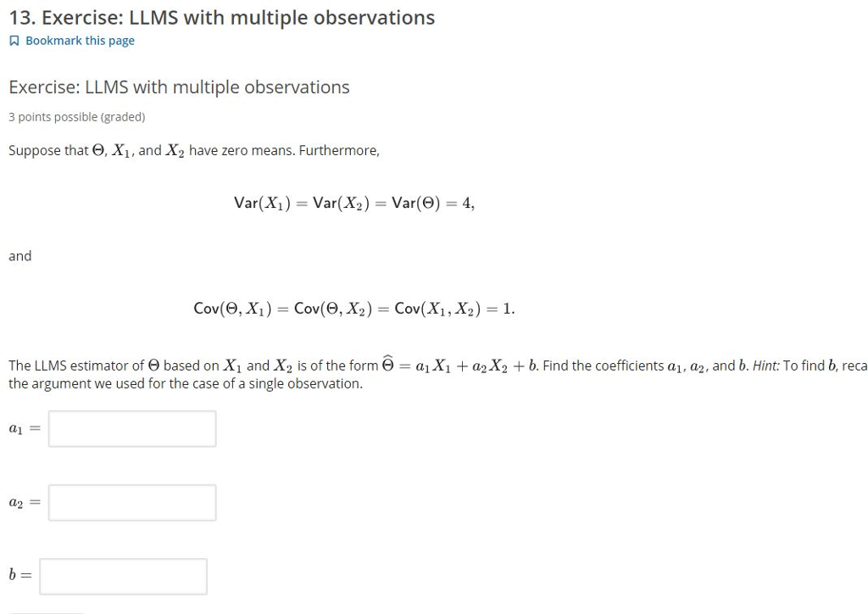Activate the bookmark icon under the heading
868x614 pixels.
pos(13,40)
